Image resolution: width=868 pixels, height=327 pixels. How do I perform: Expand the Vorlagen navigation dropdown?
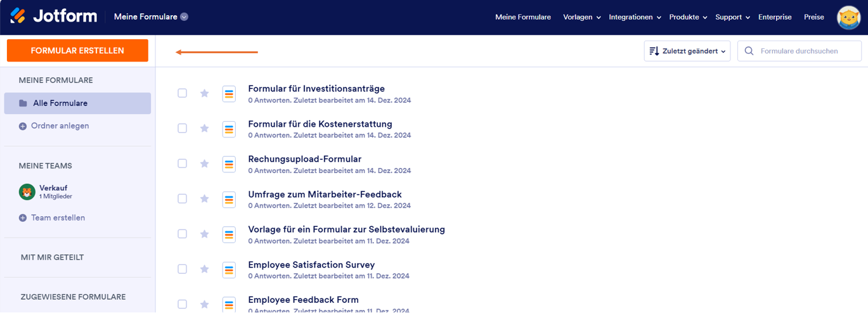[x=581, y=17]
